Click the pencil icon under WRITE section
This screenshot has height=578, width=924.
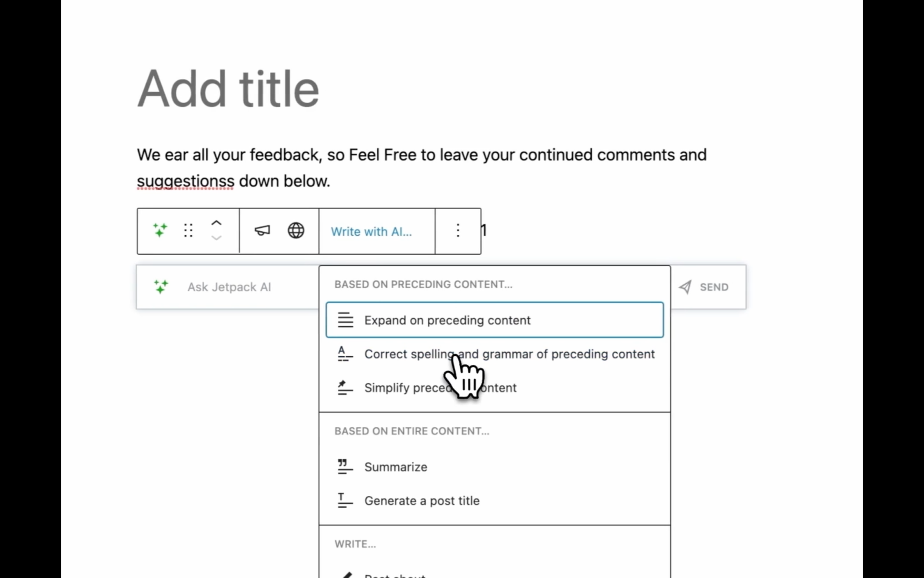pos(346,573)
